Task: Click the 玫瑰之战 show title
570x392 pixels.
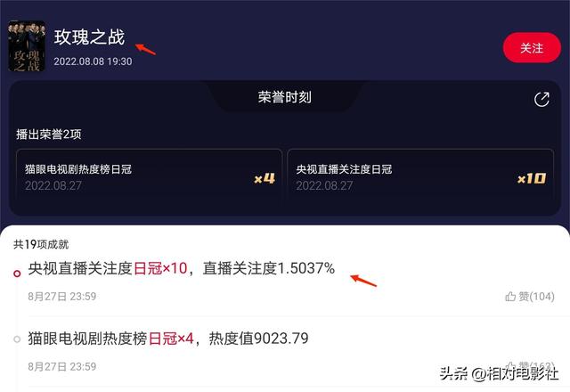Action: (89, 37)
